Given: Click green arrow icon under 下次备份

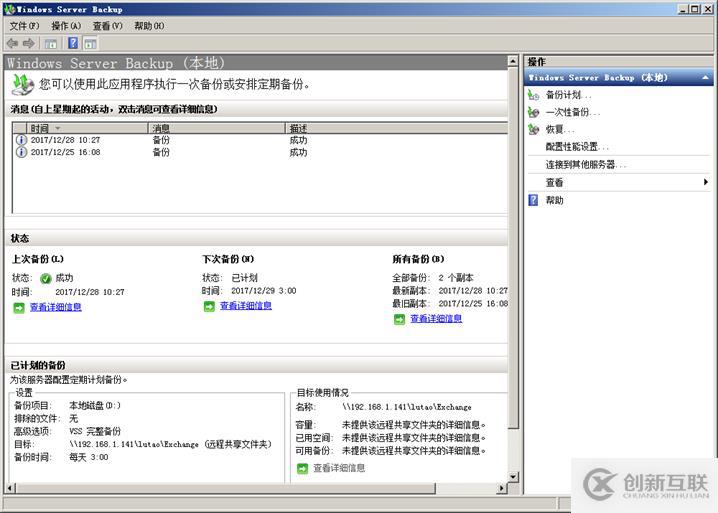Looking at the screenshot, I should pos(209,306).
